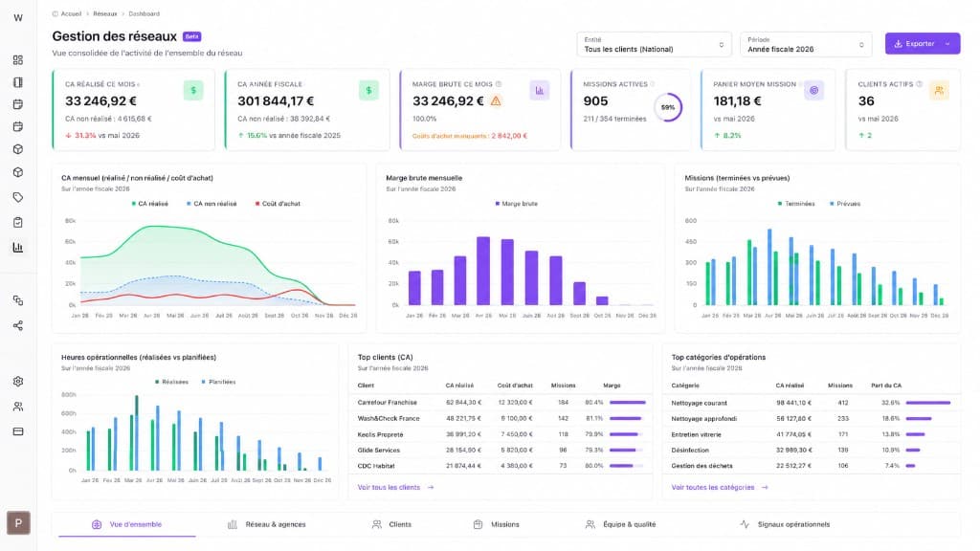Open the P user avatar
Viewport: 980px width, 551px height.
(18, 523)
